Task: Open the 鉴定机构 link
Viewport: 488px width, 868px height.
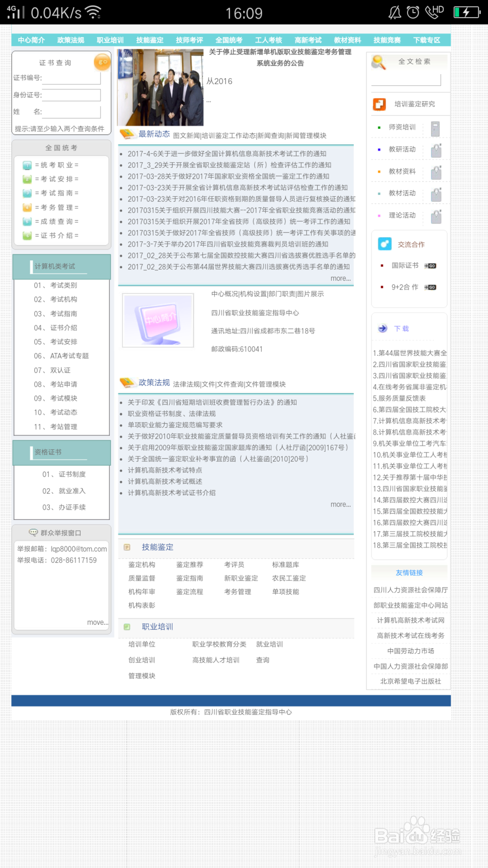Action: coord(142,565)
